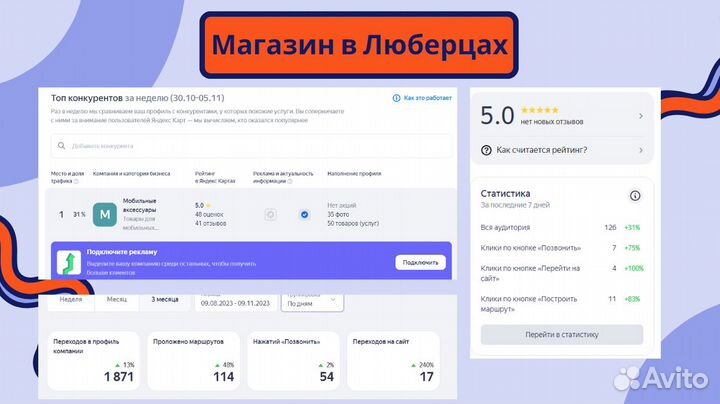Open the 'Как это работает' link

tap(428, 98)
